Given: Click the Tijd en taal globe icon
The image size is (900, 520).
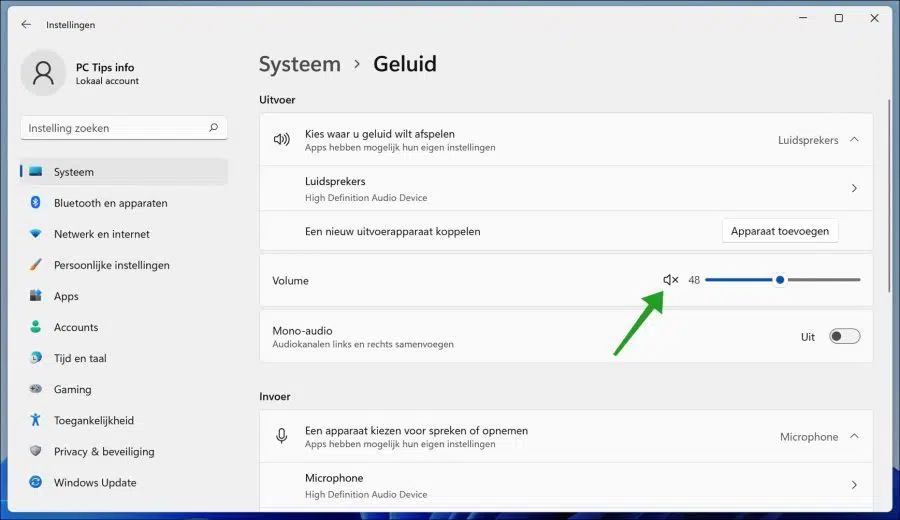Looking at the screenshot, I should pos(36,358).
